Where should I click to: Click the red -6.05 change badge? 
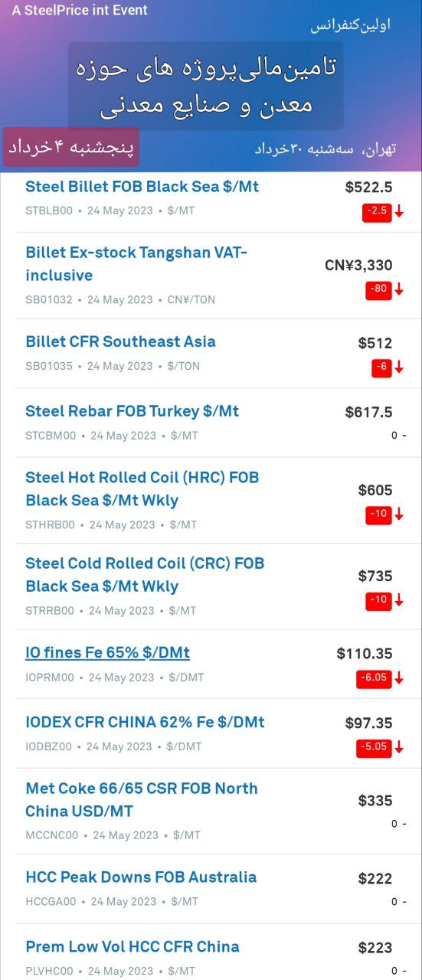[x=375, y=678]
